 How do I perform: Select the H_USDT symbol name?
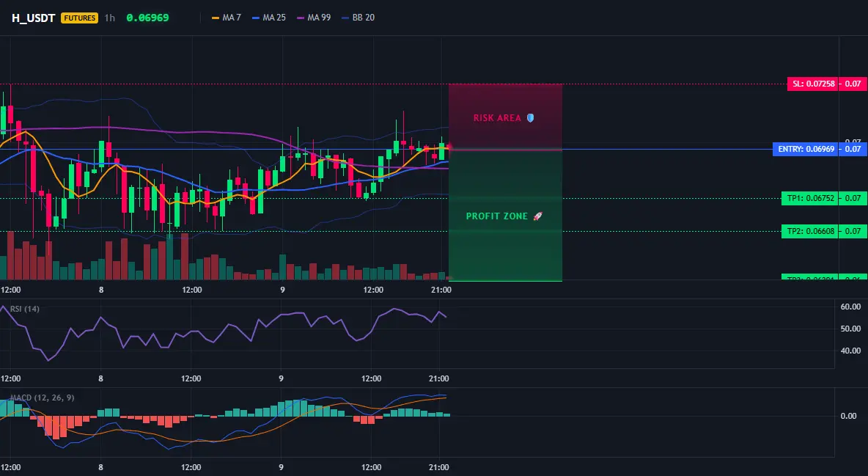(x=33, y=18)
